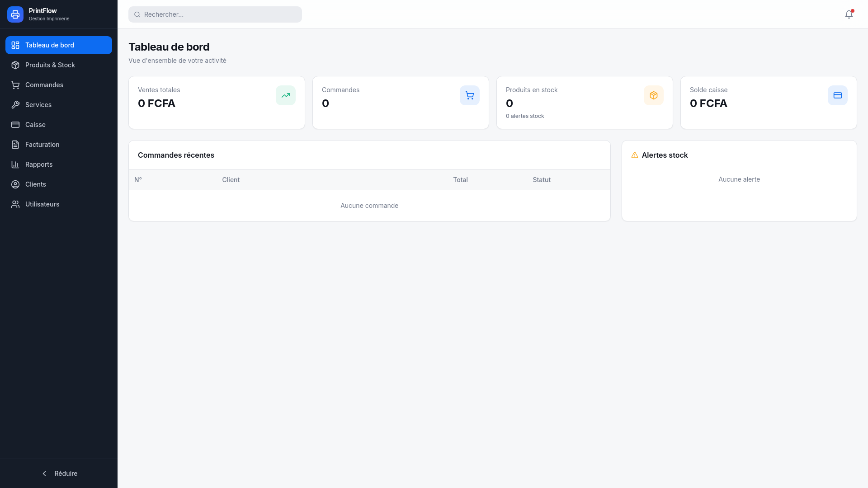Click the Total column header
The width and height of the screenshot is (868, 488).
click(x=461, y=180)
